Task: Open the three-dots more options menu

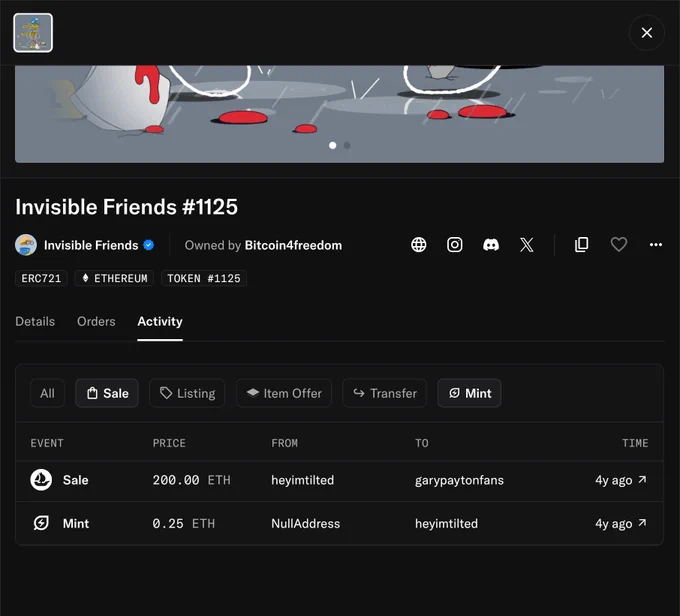Action: point(656,245)
